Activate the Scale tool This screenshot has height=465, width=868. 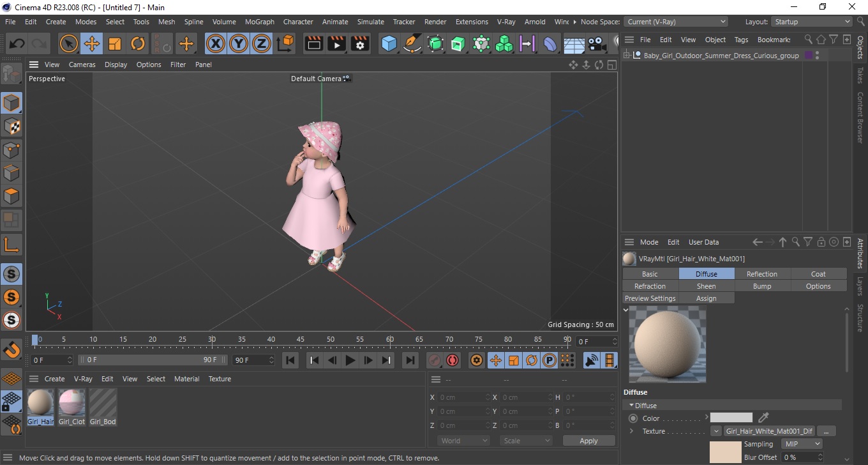115,43
